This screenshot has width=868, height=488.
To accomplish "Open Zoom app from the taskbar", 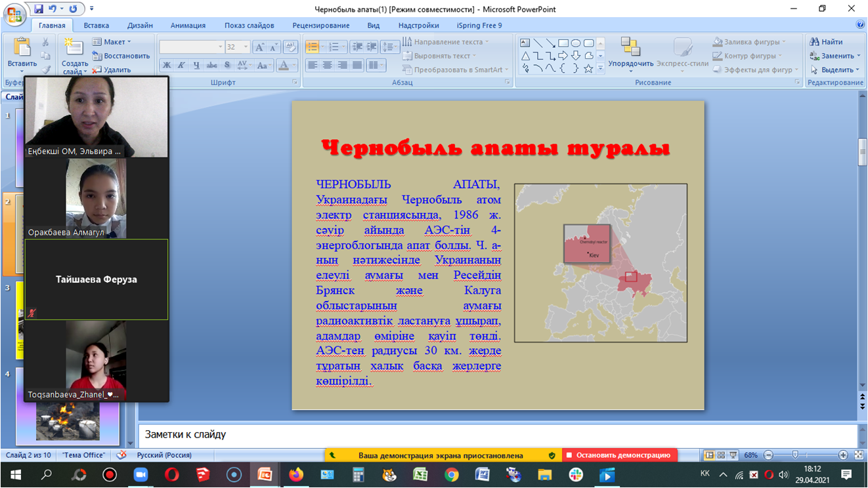I will pos(141,475).
